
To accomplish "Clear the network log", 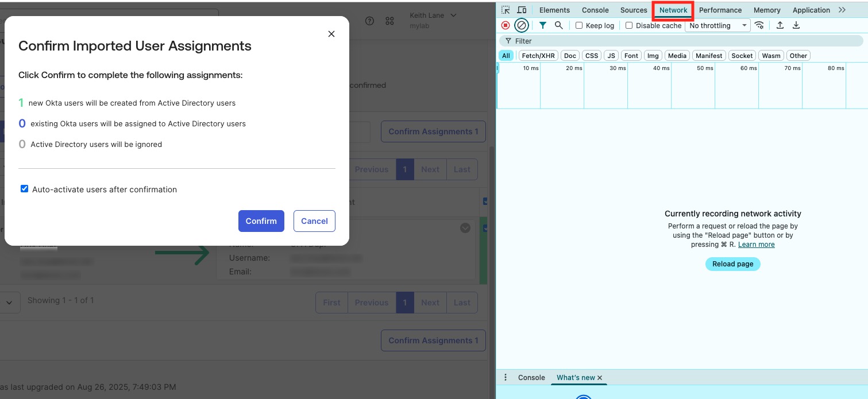I will pyautogui.click(x=522, y=25).
